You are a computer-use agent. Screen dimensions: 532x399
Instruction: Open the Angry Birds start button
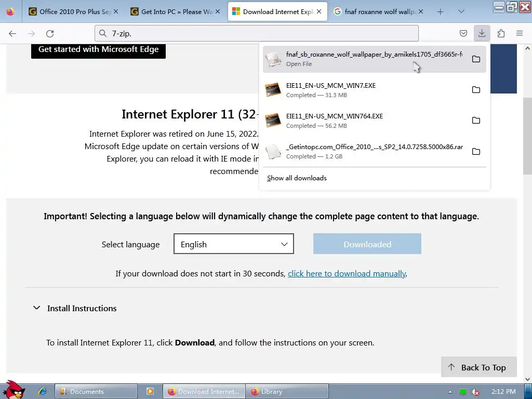coord(14,390)
